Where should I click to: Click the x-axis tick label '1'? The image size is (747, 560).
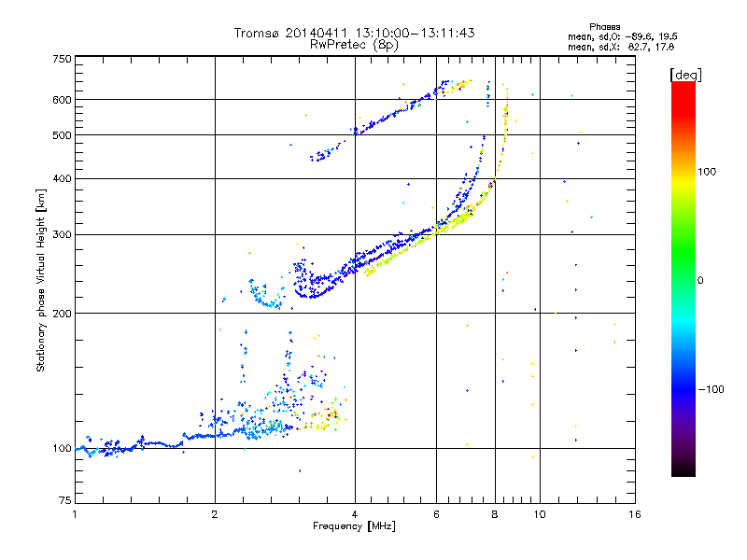point(75,514)
